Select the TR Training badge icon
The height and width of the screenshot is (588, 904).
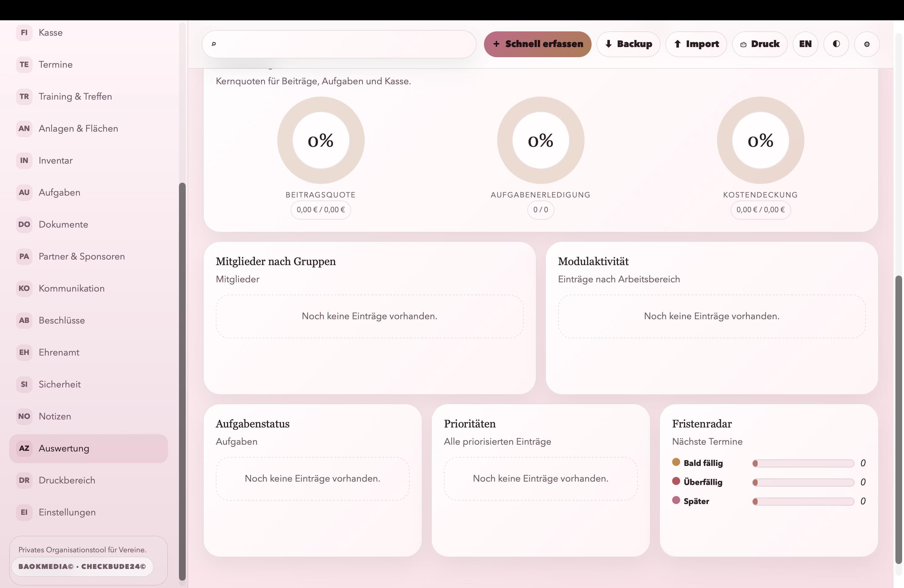coord(24,97)
